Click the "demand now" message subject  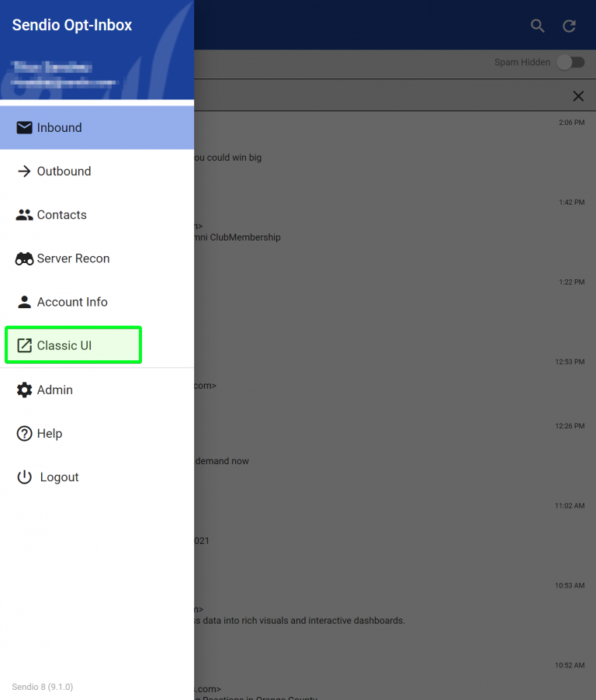[222, 461]
